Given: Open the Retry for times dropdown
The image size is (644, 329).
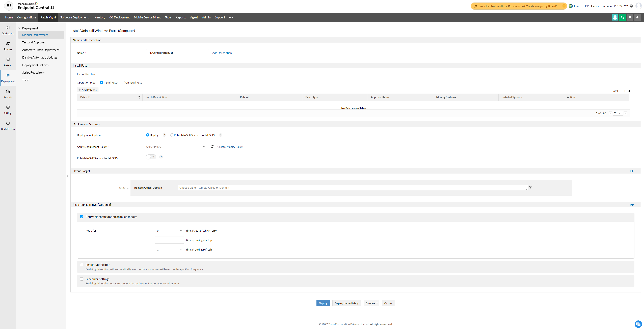Looking at the screenshot, I should coord(169,231).
